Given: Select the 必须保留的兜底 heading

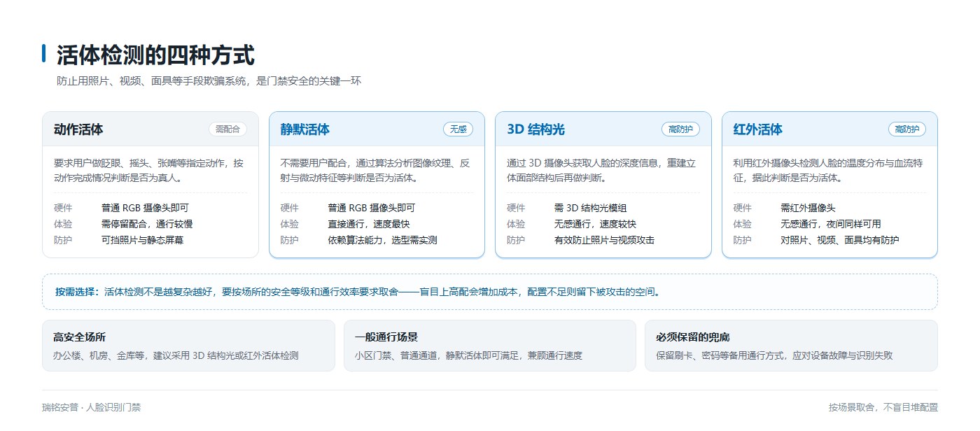Looking at the screenshot, I should coord(693,337).
